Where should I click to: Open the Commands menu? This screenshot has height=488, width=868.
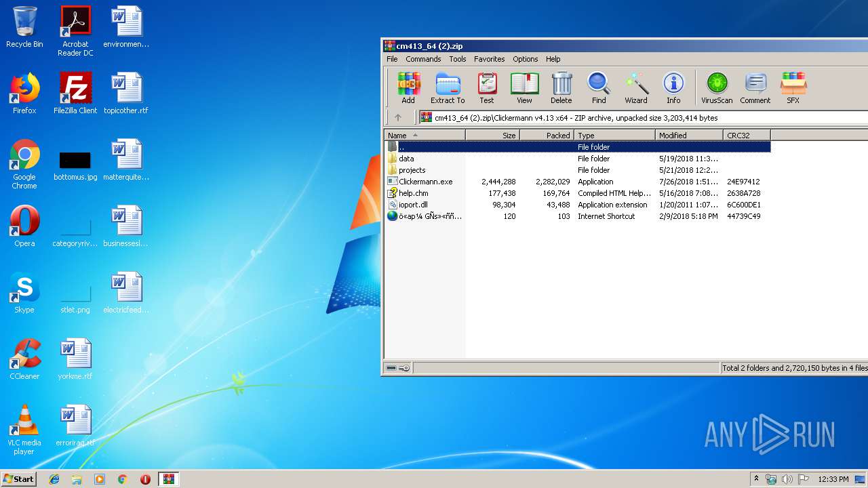point(423,59)
